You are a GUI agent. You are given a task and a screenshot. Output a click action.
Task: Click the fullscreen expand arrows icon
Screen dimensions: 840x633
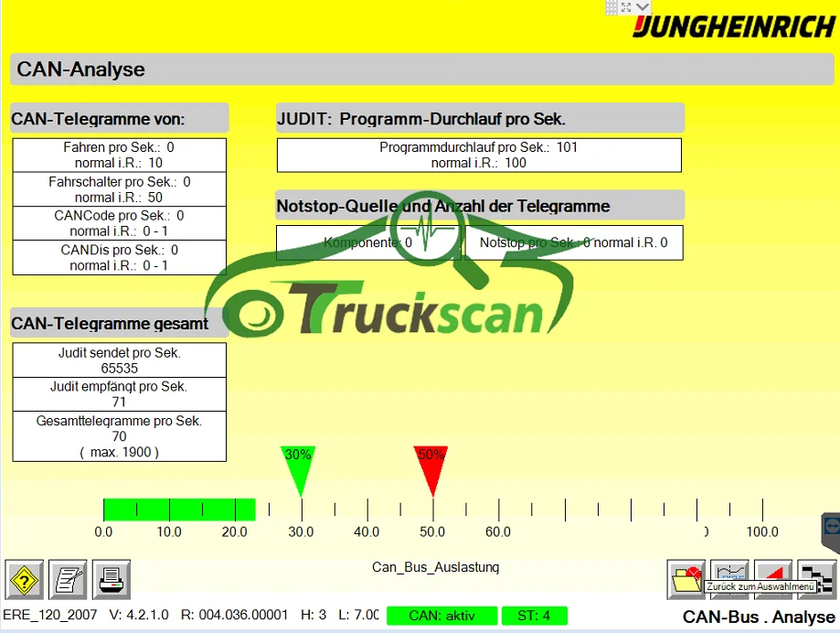point(626,7)
